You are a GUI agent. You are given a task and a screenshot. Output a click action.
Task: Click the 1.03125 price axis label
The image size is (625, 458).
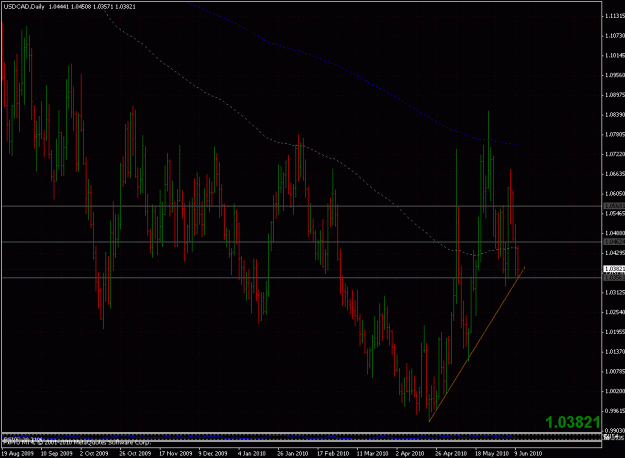[614, 292]
